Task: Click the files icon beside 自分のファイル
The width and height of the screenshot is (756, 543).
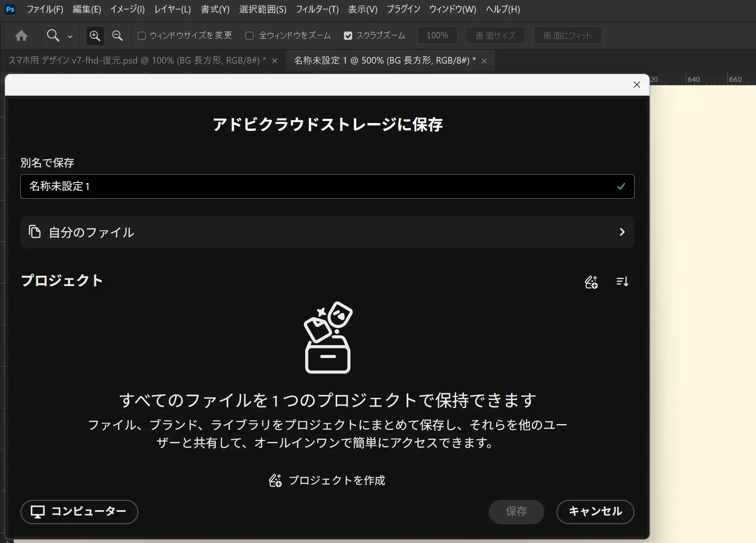Action: point(35,232)
